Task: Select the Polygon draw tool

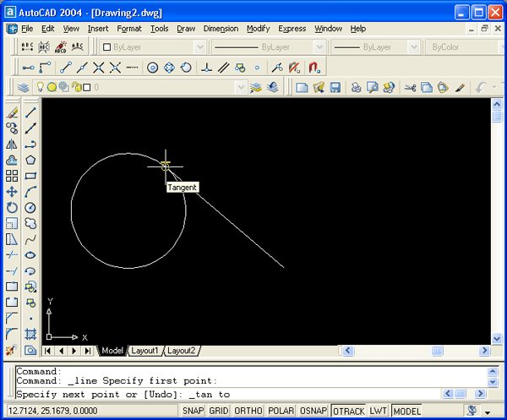Action: [x=30, y=160]
